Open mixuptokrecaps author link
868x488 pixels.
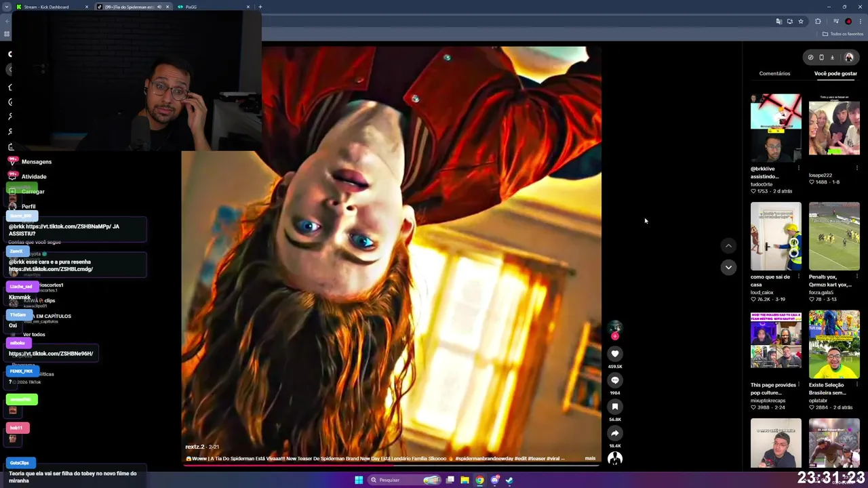(769, 401)
